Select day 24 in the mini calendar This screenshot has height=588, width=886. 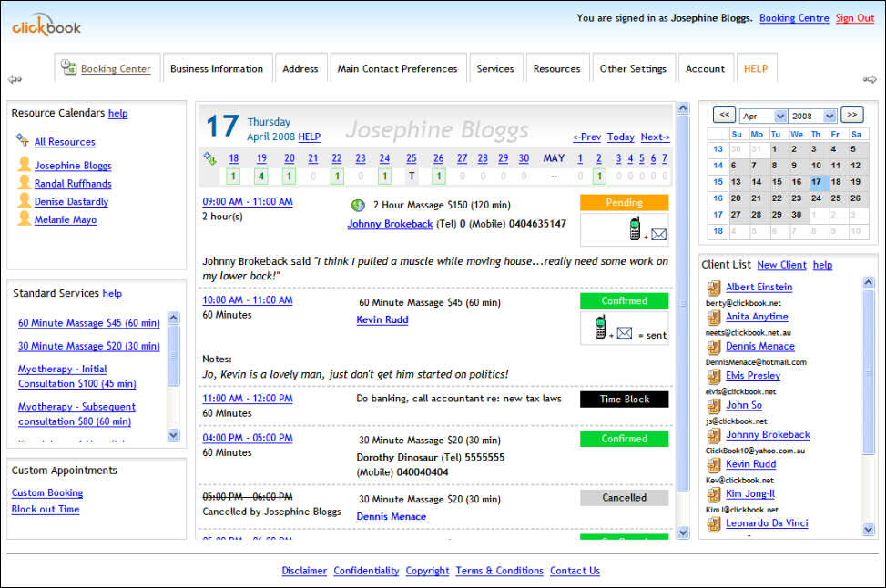point(816,198)
